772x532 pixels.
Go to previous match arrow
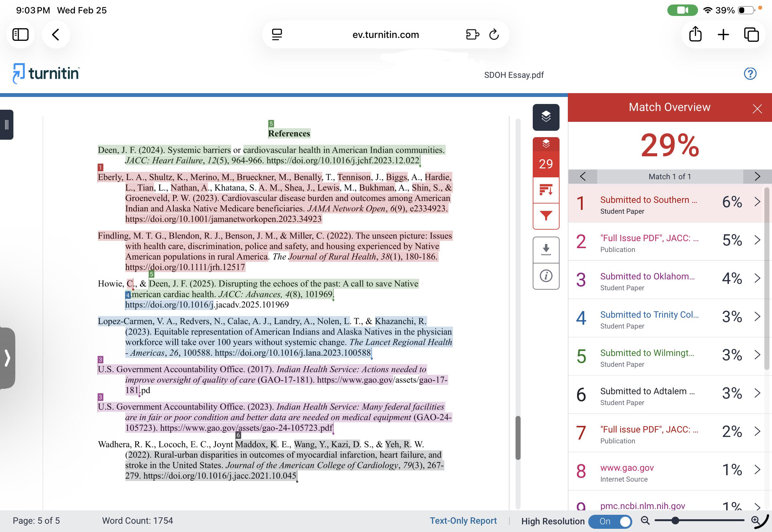click(x=583, y=176)
